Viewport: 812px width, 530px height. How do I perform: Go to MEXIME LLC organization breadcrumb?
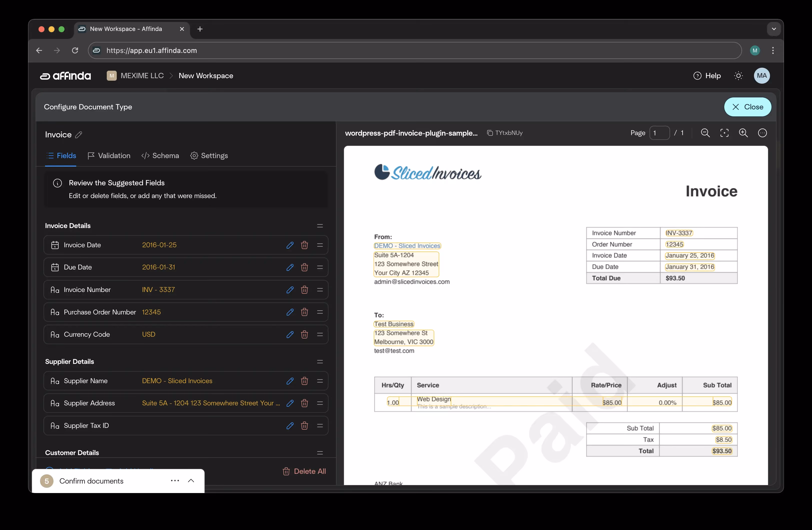pos(135,76)
